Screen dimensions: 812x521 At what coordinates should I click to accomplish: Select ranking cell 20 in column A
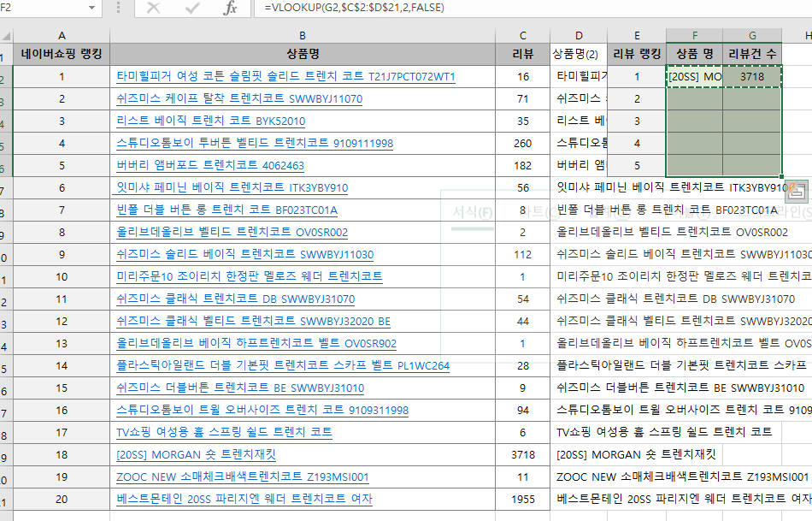pos(62,500)
